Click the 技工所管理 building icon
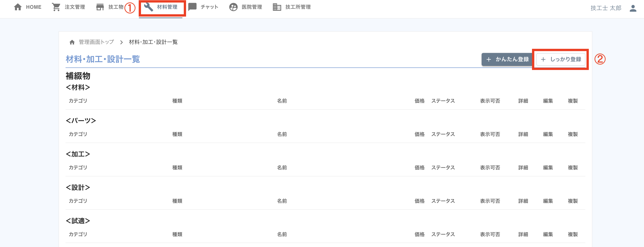The height and width of the screenshot is (247, 644). tap(277, 7)
